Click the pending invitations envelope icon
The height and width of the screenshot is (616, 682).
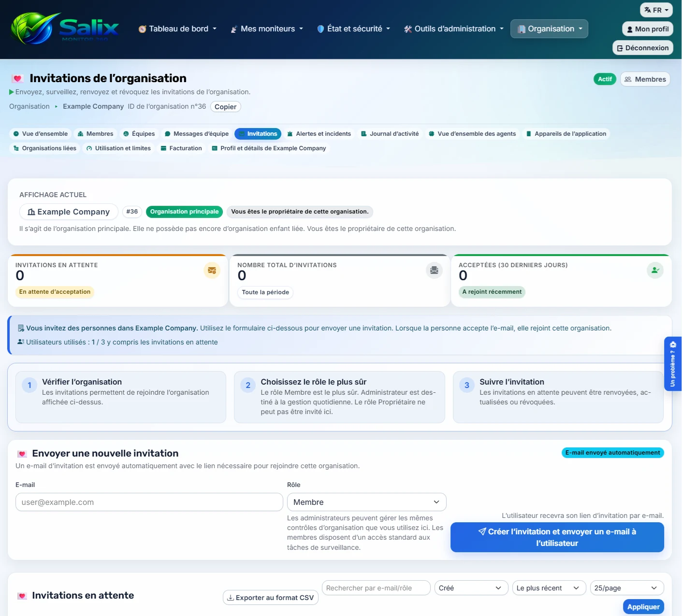point(212,271)
